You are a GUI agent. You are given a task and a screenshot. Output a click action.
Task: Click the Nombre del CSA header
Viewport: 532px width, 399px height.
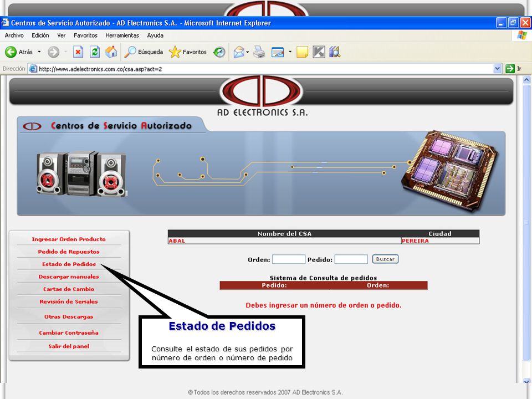284,233
